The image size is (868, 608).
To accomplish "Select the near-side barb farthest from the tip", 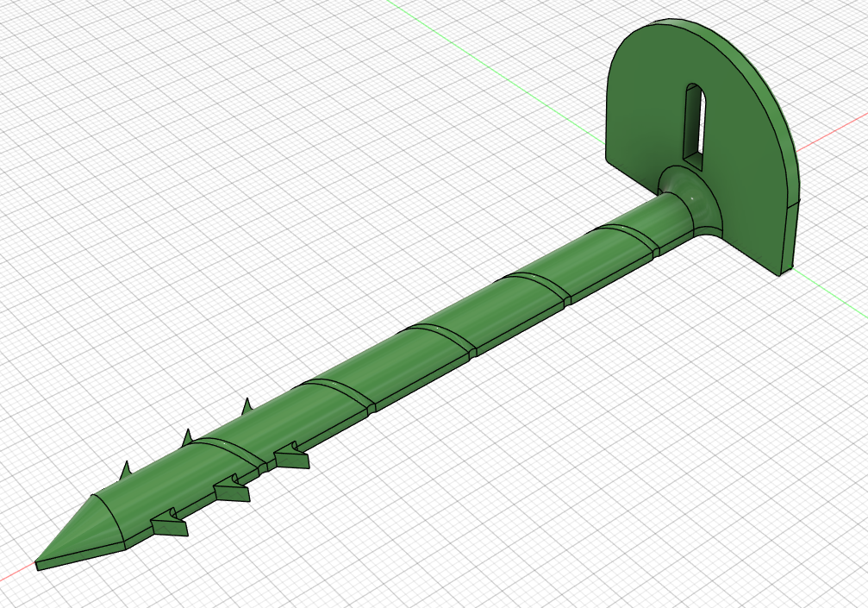I will pyautogui.click(x=291, y=459).
